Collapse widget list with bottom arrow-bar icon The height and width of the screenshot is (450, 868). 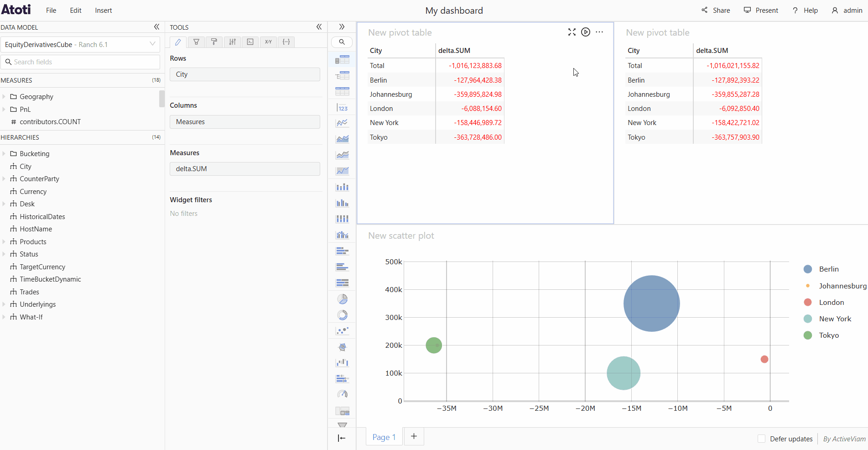coord(342,438)
